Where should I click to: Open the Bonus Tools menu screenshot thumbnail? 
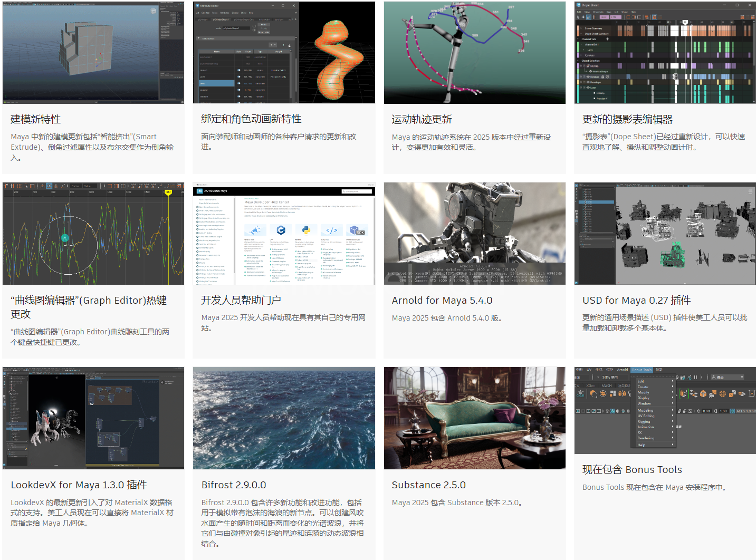[665, 411]
